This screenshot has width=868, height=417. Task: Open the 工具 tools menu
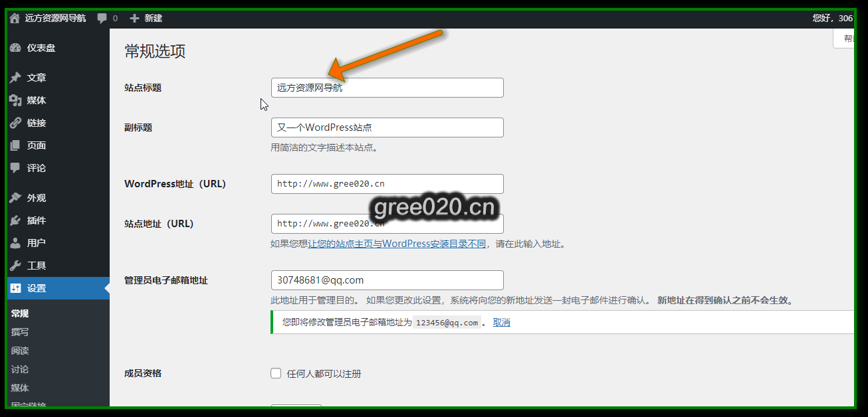click(x=36, y=266)
